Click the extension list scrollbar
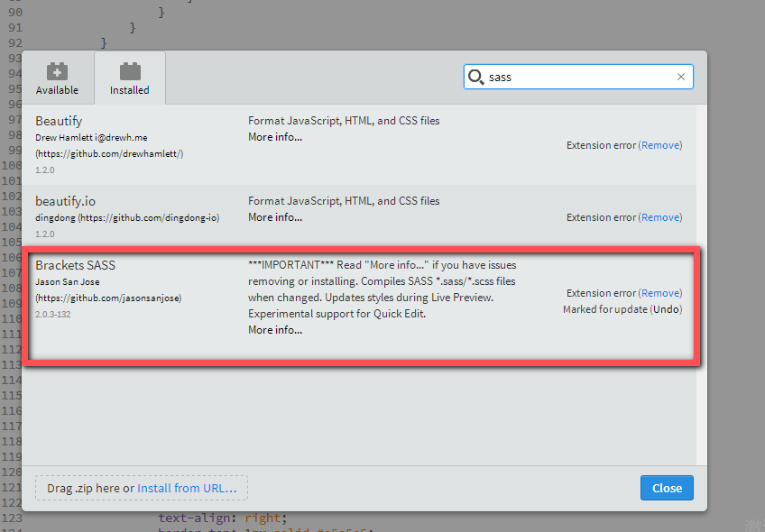 coord(702,285)
